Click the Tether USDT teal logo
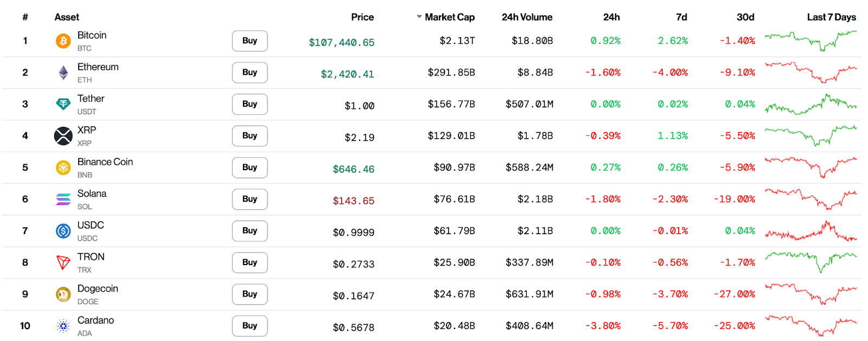Image resolution: width=868 pixels, height=341 pixels. pyautogui.click(x=63, y=104)
